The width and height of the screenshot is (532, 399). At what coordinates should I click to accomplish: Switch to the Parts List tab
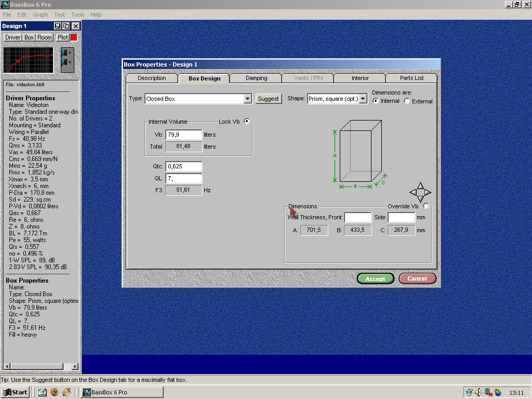(411, 78)
